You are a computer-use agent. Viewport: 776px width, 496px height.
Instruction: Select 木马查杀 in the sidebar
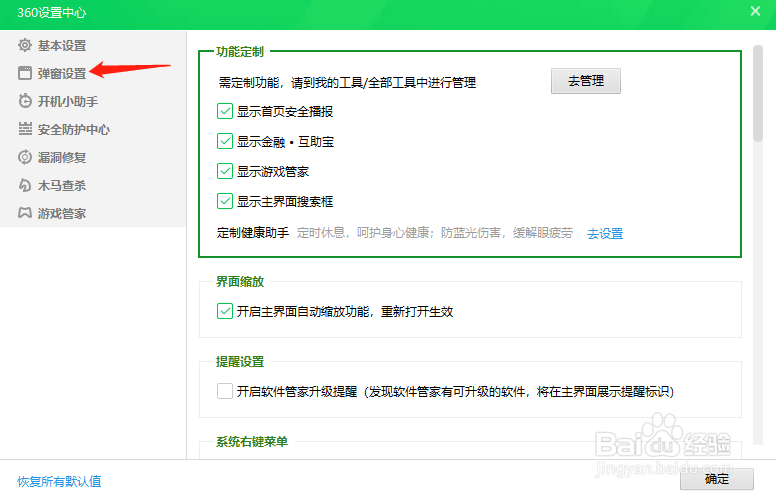(62, 186)
